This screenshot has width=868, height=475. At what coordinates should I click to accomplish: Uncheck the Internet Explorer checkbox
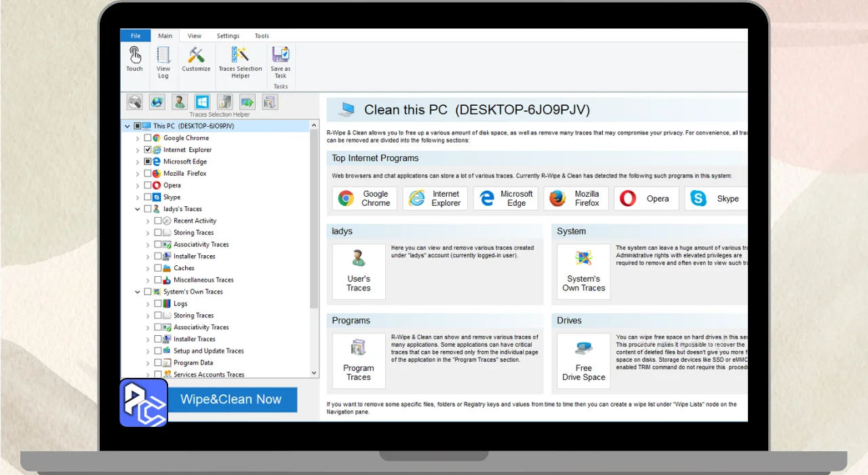point(148,150)
